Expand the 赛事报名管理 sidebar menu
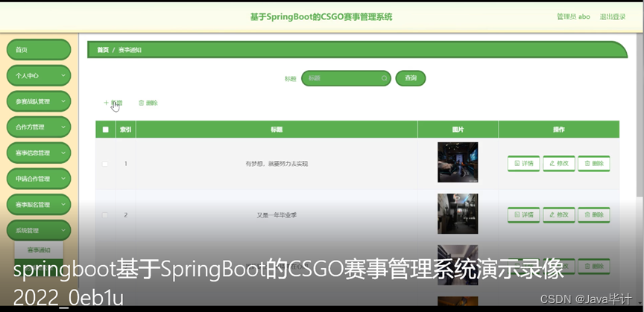This screenshot has width=644, height=312. pyautogui.click(x=39, y=205)
